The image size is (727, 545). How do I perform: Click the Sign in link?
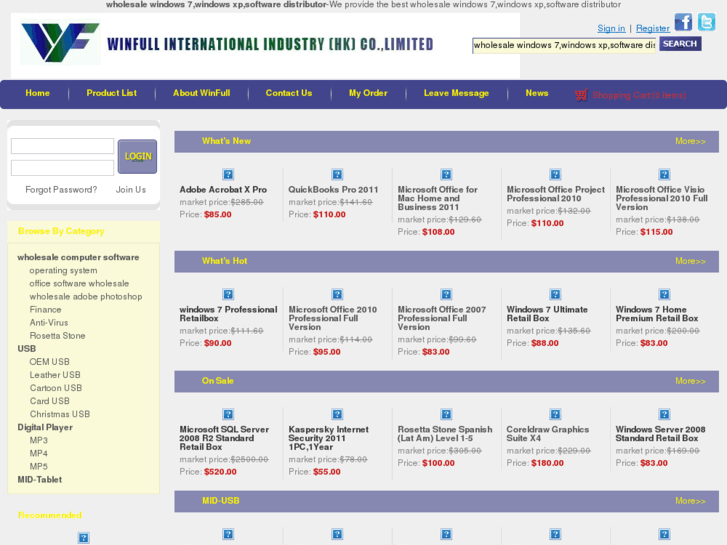tap(611, 28)
